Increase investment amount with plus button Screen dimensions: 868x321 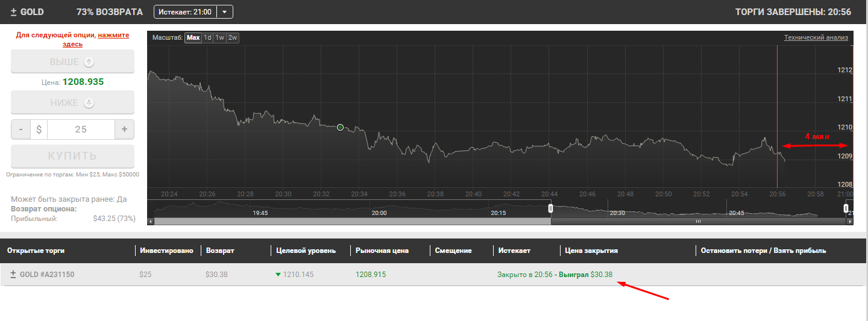coord(125,129)
